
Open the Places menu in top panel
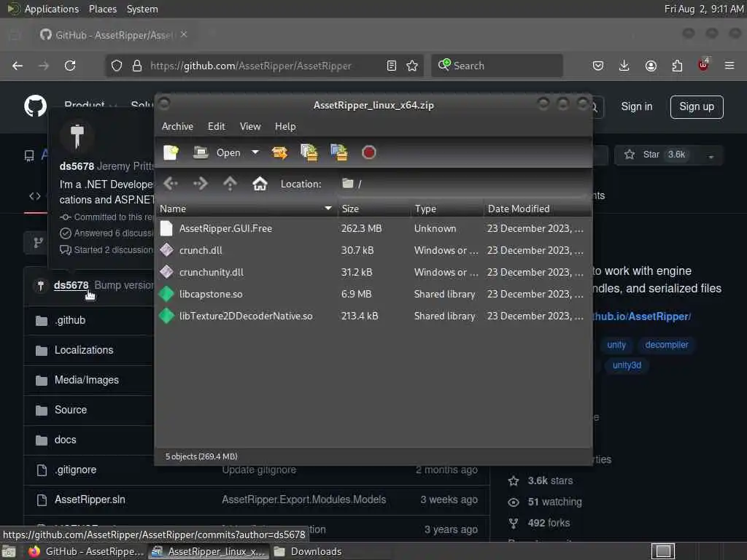click(x=102, y=9)
